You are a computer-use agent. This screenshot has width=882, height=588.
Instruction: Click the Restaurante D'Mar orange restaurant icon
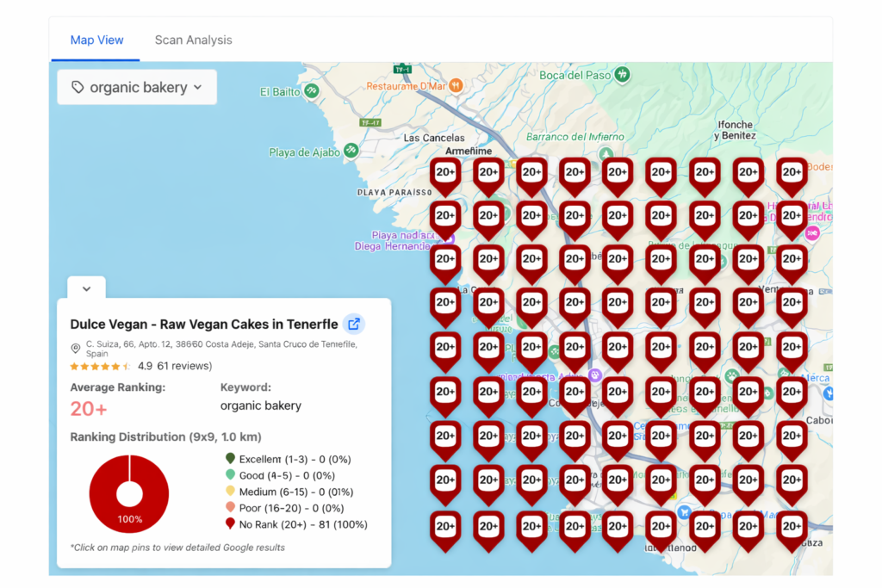coord(457,86)
